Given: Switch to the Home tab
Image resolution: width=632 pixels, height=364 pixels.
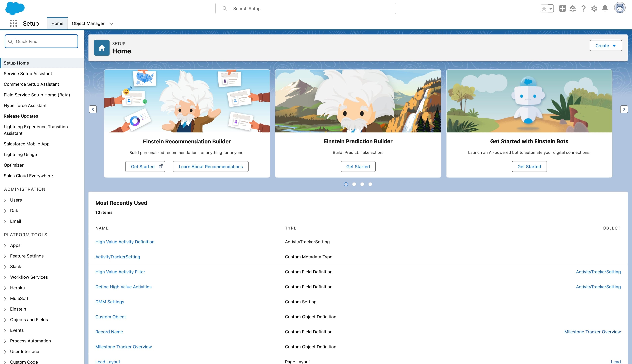Looking at the screenshot, I should 57,23.
